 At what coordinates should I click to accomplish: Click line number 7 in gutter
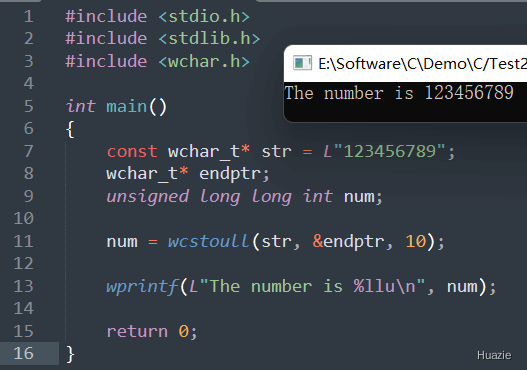pos(29,151)
